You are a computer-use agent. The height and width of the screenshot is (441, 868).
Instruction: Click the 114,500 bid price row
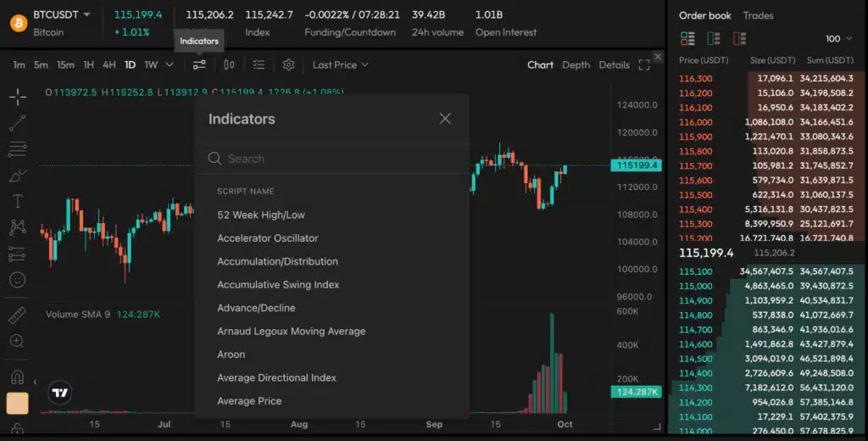point(766,359)
